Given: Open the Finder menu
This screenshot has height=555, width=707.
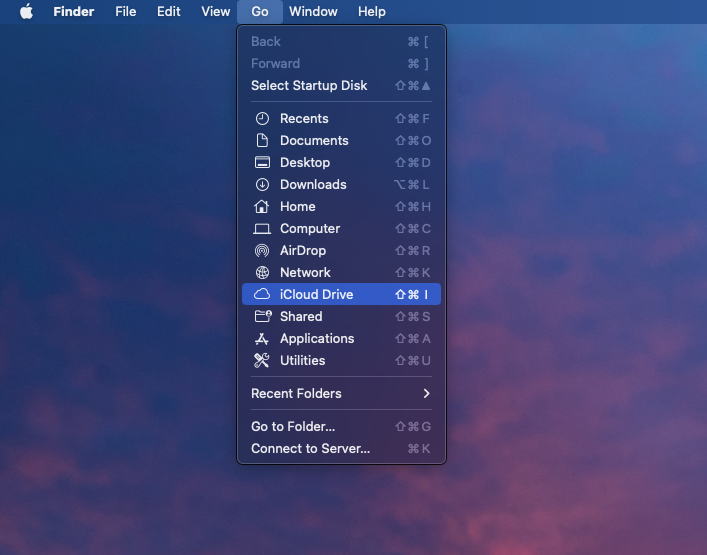Looking at the screenshot, I should tap(73, 11).
